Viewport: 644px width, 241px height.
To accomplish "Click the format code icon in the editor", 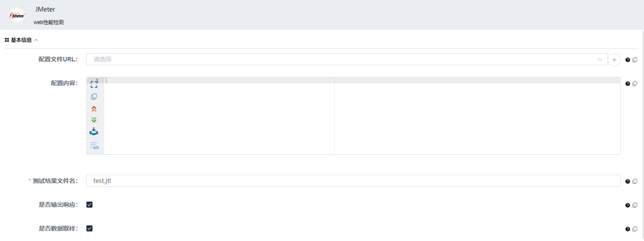I will 94,146.
